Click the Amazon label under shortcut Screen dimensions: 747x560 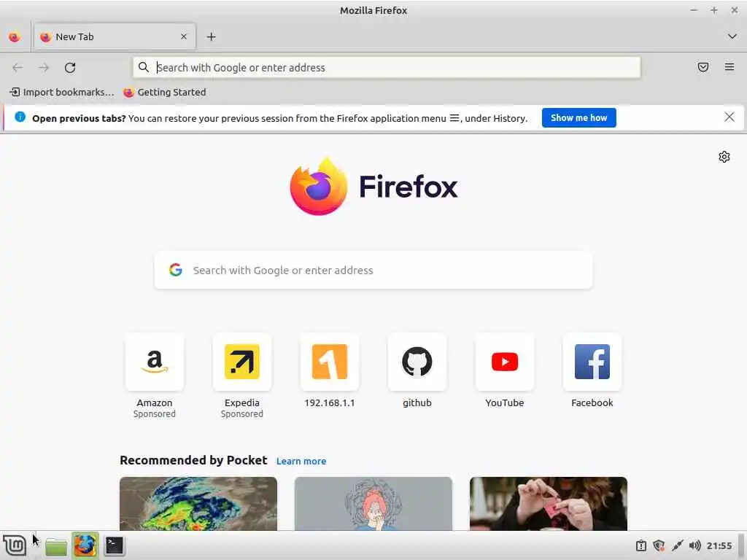click(155, 402)
